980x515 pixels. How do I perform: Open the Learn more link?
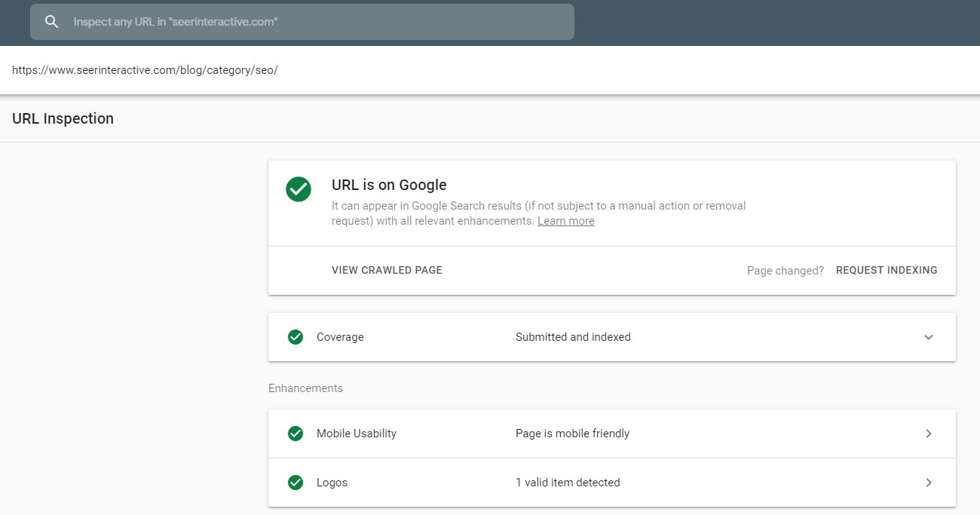[565, 221]
